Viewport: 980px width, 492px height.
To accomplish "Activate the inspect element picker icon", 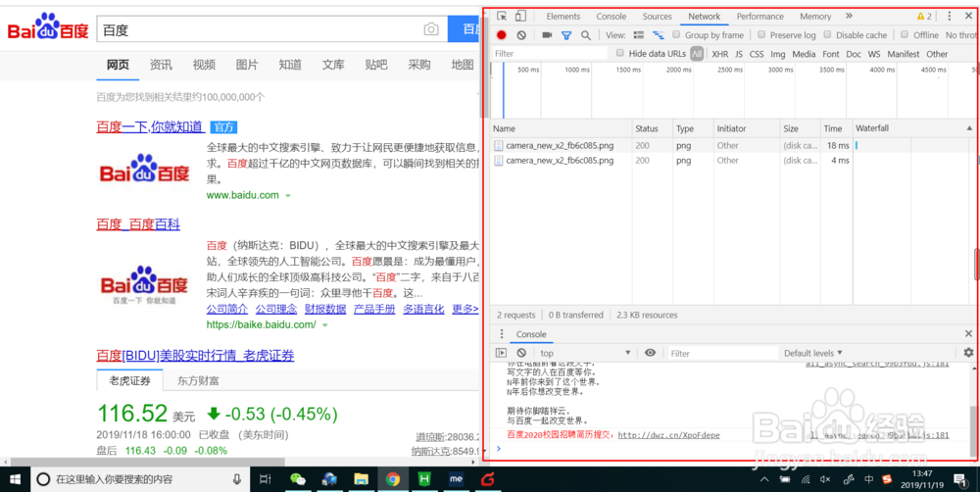I will click(x=501, y=17).
